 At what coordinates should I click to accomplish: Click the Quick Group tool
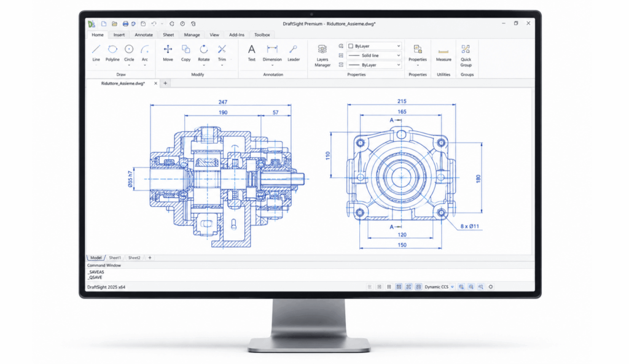(466, 55)
